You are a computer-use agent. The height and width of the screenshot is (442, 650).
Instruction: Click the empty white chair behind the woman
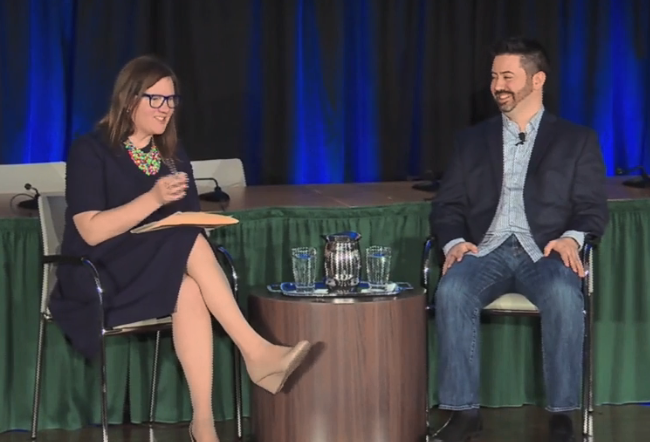point(220,173)
